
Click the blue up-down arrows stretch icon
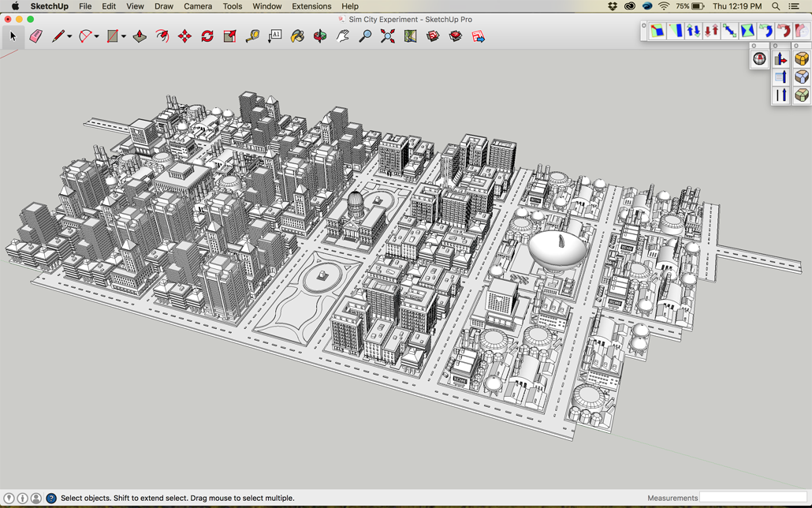(694, 31)
